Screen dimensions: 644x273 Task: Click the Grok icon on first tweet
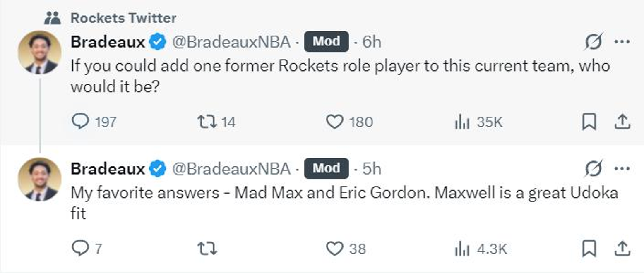[x=594, y=42]
